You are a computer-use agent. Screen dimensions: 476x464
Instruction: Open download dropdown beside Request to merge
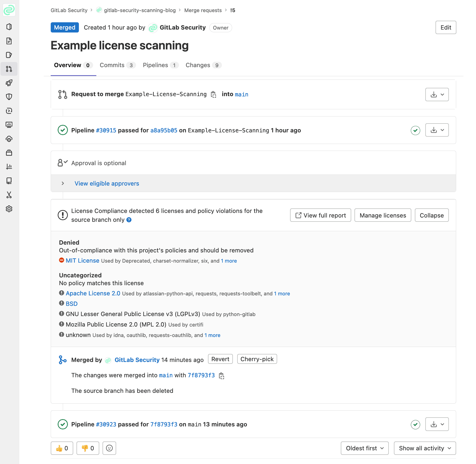pyautogui.click(x=437, y=95)
